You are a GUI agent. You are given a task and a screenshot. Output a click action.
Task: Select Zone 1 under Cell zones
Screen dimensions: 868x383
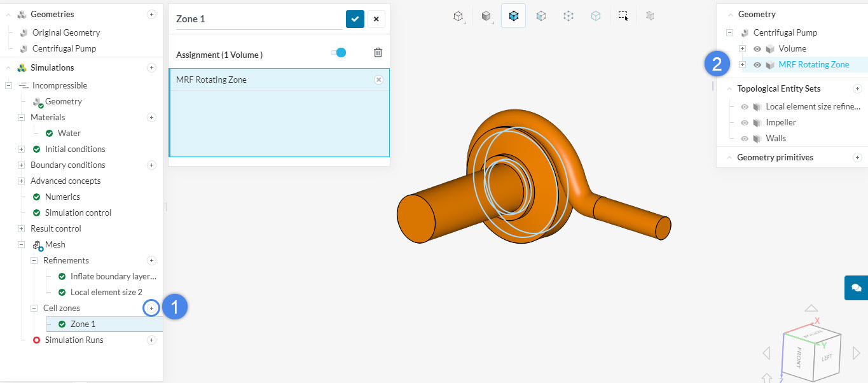pyautogui.click(x=83, y=324)
